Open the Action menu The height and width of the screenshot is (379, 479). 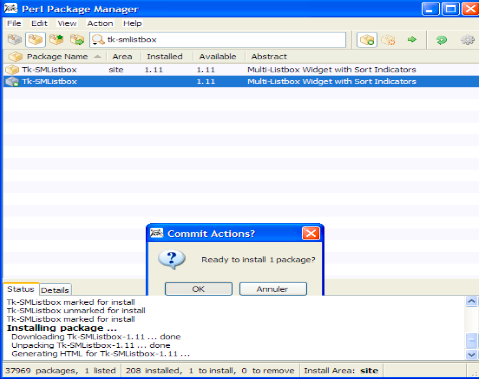[x=100, y=23]
